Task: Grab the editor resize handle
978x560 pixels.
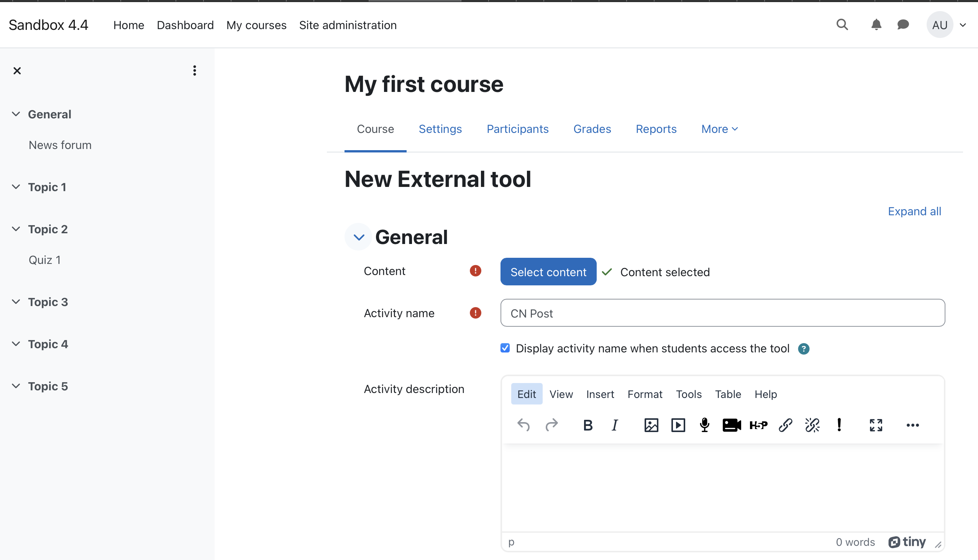Action: [x=938, y=544]
